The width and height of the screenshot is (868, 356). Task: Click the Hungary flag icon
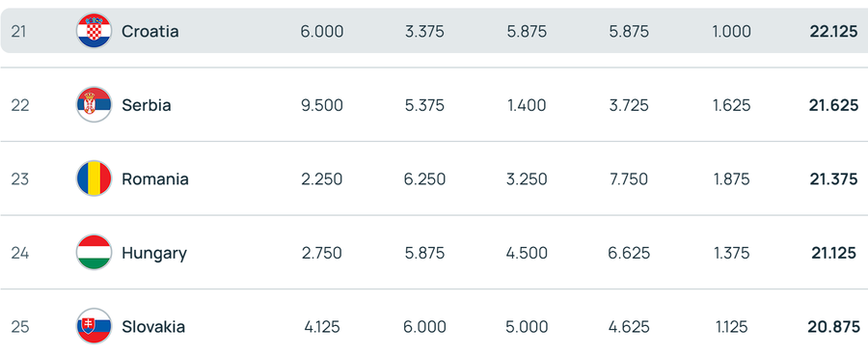(95, 253)
